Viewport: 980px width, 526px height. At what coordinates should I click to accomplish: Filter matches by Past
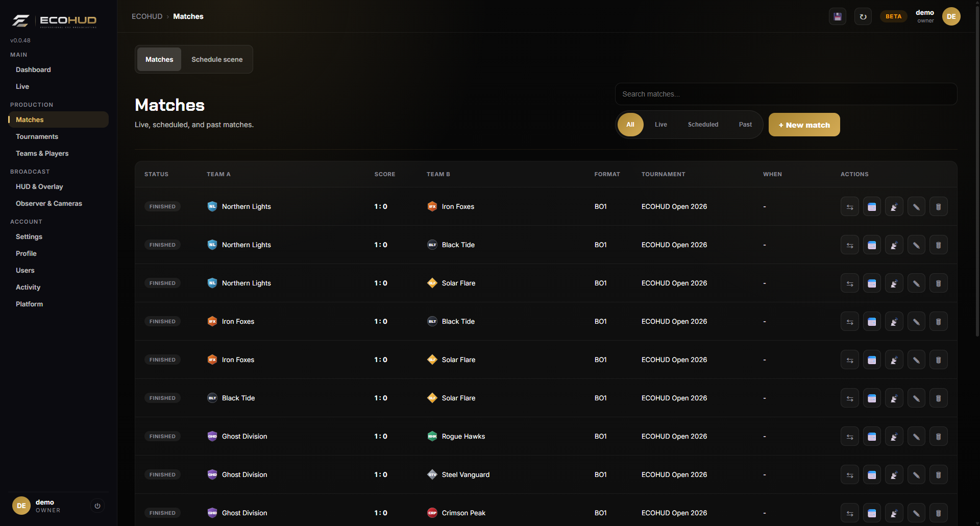point(745,125)
